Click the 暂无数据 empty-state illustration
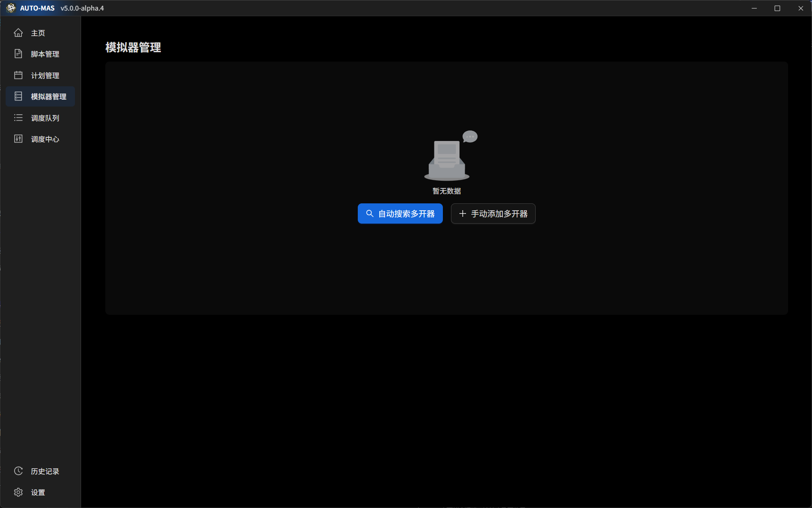The width and height of the screenshot is (812, 508). click(447, 158)
